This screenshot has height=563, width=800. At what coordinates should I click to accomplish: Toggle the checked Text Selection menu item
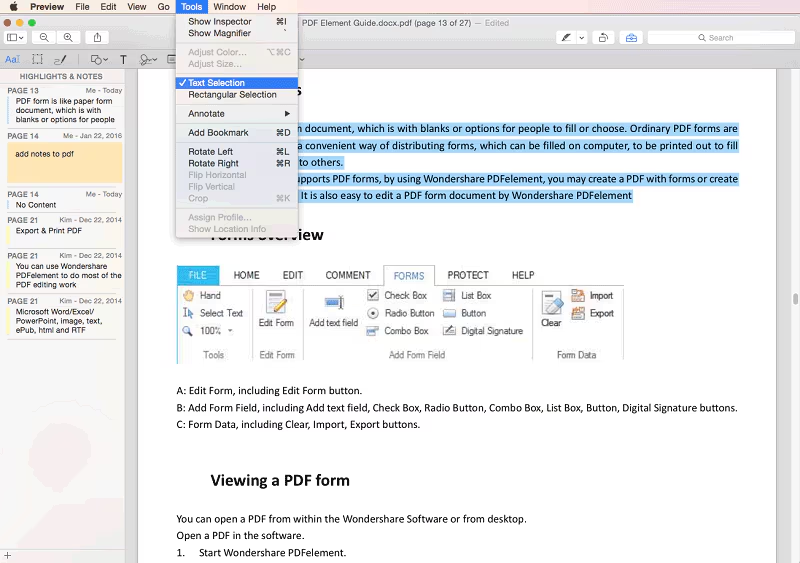(x=237, y=83)
